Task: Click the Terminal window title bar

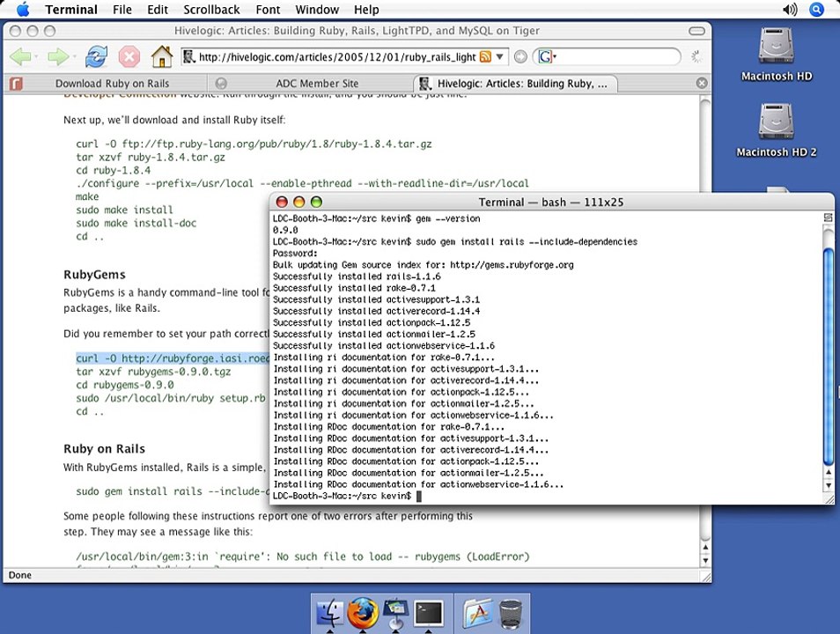Action: (551, 202)
